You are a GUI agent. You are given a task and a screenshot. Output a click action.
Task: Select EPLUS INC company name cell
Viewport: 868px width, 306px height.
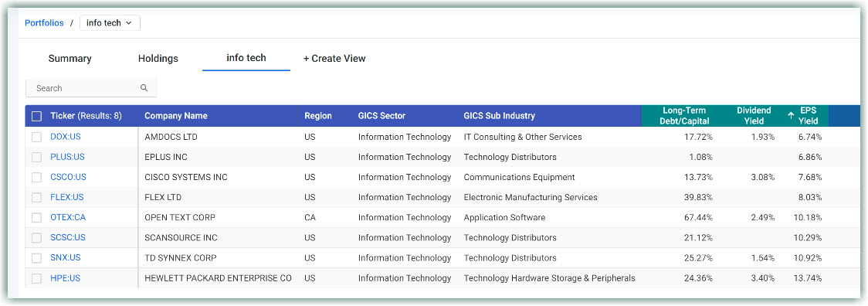(x=166, y=157)
